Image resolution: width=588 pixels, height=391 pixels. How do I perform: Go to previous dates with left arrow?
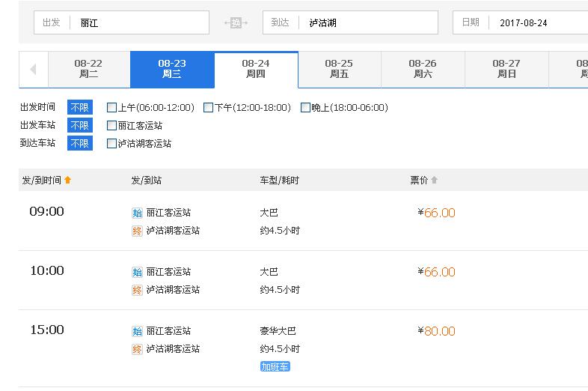click(34, 70)
